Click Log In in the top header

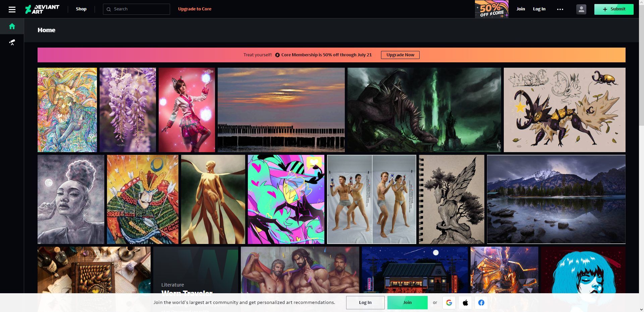(539, 9)
